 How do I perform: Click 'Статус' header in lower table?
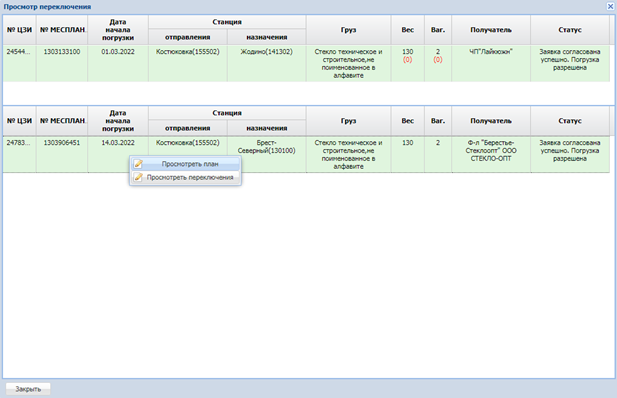(570, 121)
